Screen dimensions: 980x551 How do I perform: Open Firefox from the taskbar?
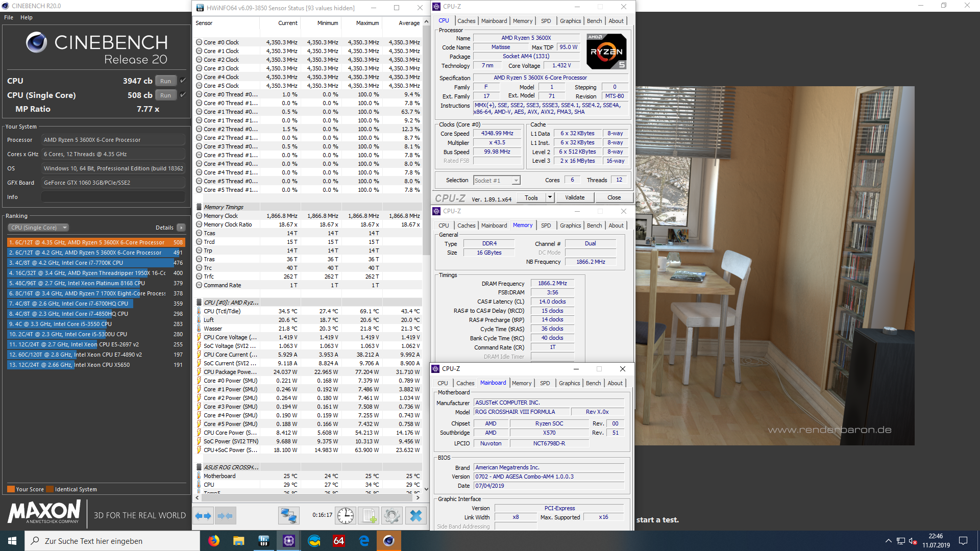[x=214, y=541]
